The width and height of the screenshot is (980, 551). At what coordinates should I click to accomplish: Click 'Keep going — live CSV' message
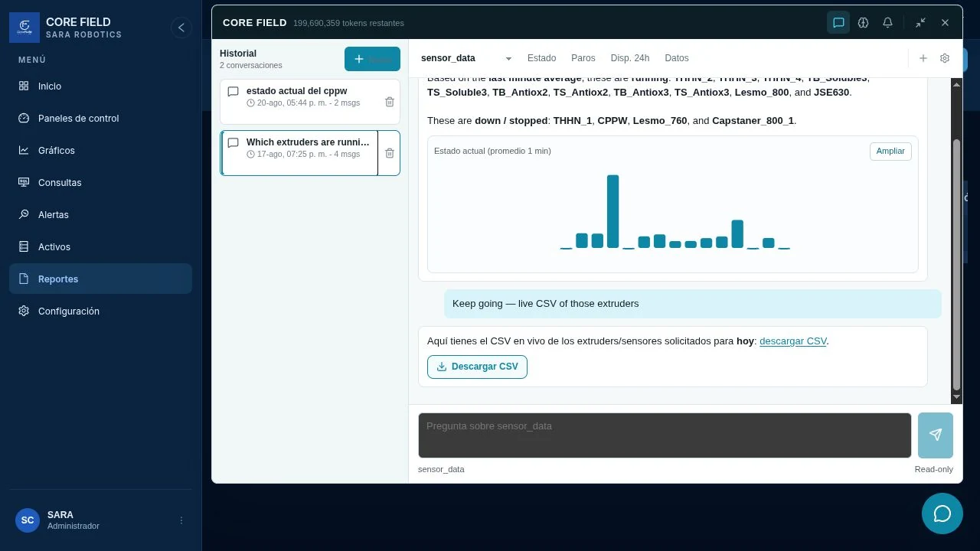coord(692,304)
